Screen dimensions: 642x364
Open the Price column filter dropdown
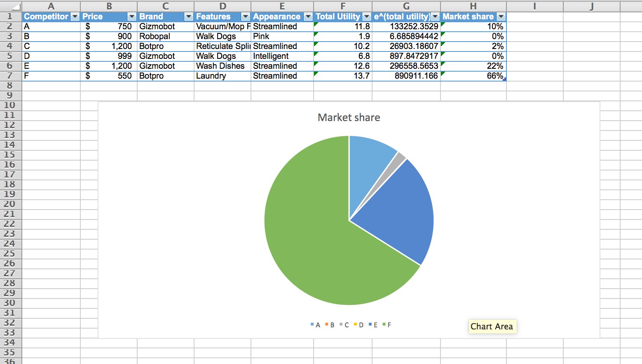pyautogui.click(x=131, y=17)
